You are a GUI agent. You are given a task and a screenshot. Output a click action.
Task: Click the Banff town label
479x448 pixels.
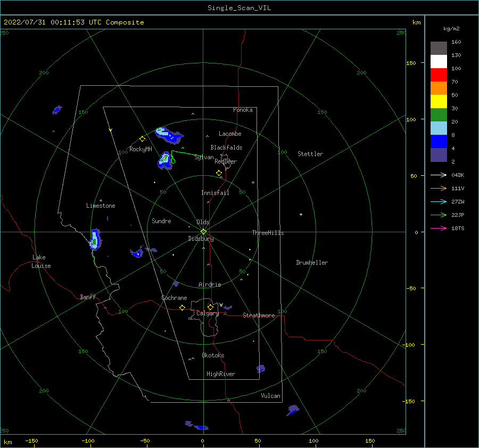point(88,297)
